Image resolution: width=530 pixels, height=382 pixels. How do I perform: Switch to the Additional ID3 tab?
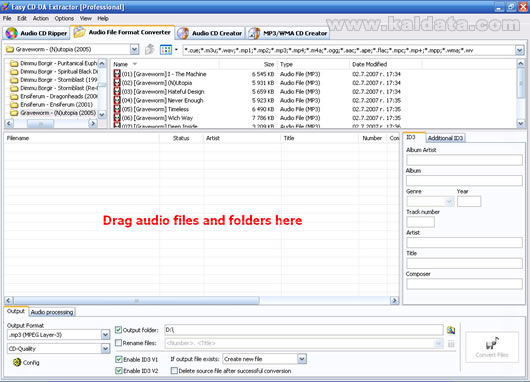tap(445, 138)
